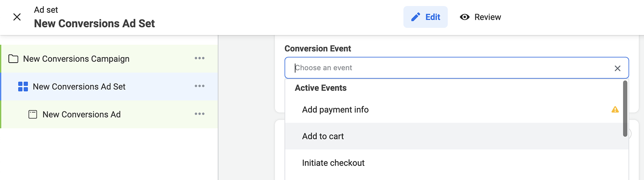Select New Conversions Ad in tree
The image size is (644, 180).
pos(109,115)
